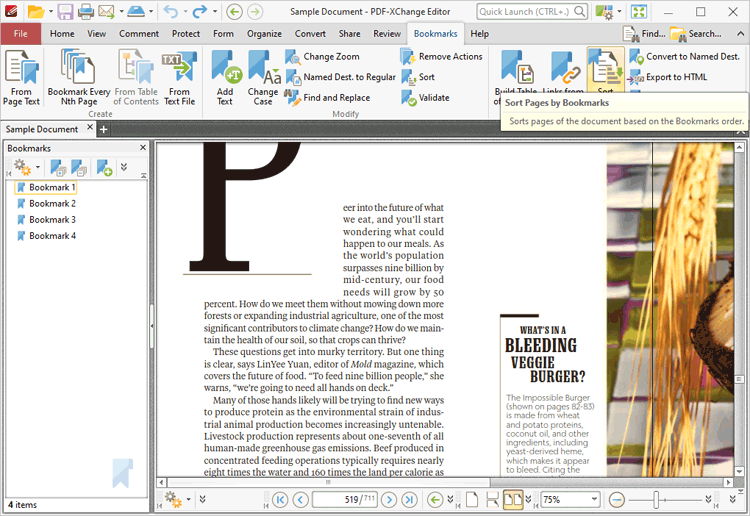This screenshot has width=750, height=516.
Task: Open the Change Case tool
Action: point(263,77)
